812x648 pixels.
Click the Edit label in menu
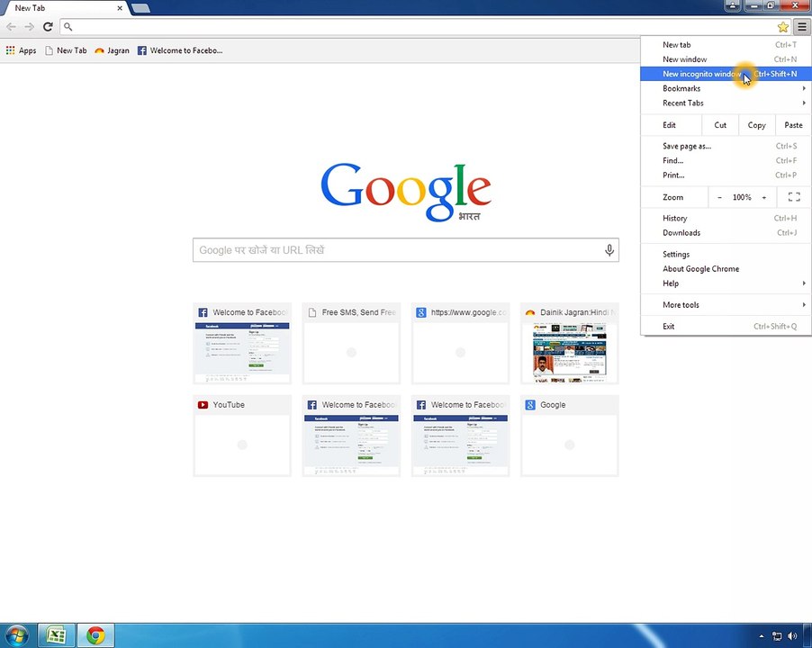669,125
